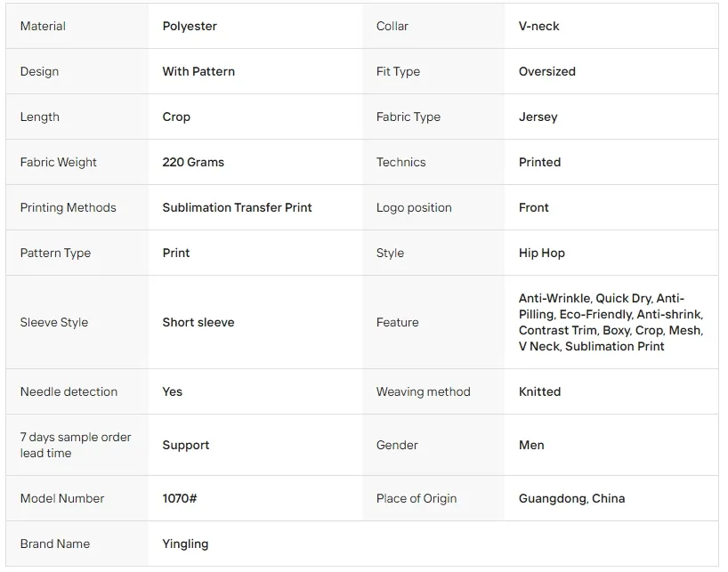This screenshot has height=572, width=728.
Task: Click the 7 days sample order label
Action: (76, 445)
